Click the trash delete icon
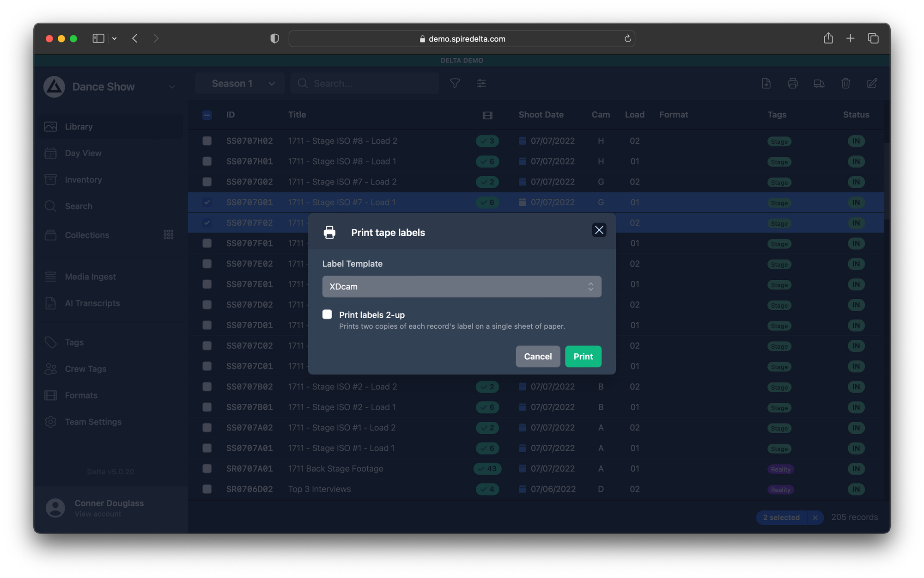The width and height of the screenshot is (924, 578). tap(845, 83)
